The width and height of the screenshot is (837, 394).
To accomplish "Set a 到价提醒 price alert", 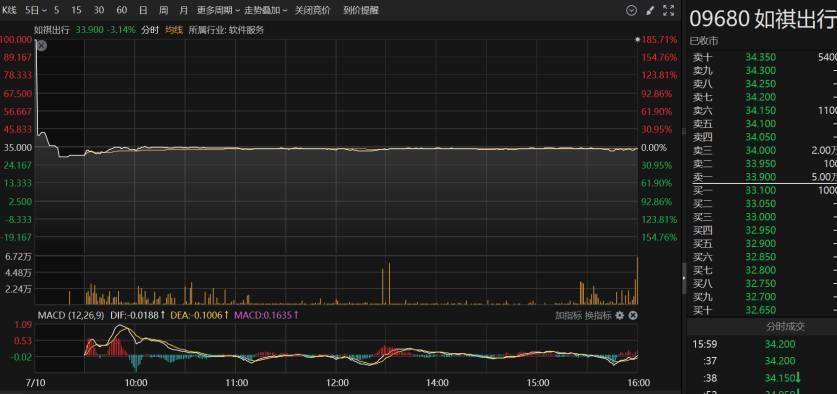I will [361, 10].
